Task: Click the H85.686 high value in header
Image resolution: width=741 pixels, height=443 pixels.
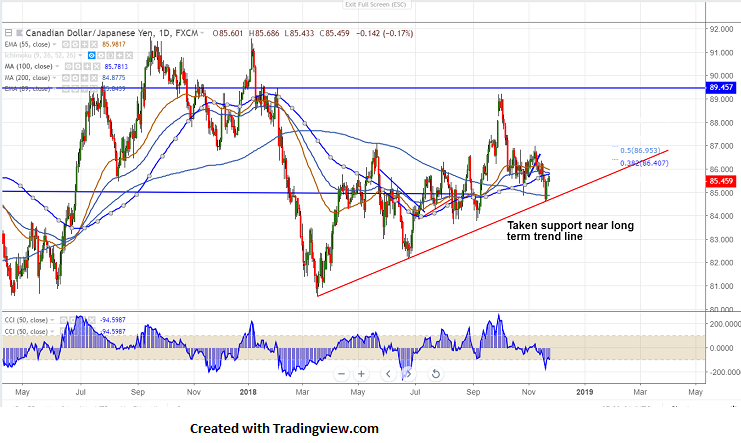Action: pos(264,34)
